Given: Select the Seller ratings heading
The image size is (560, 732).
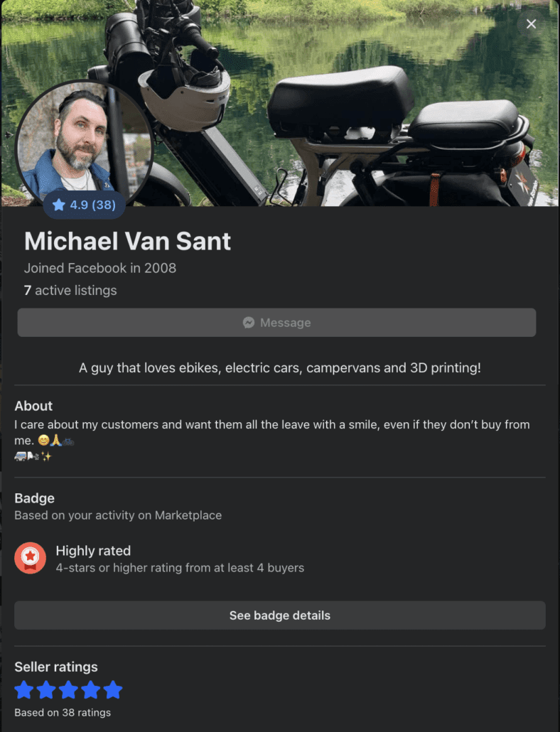Looking at the screenshot, I should 56,667.
